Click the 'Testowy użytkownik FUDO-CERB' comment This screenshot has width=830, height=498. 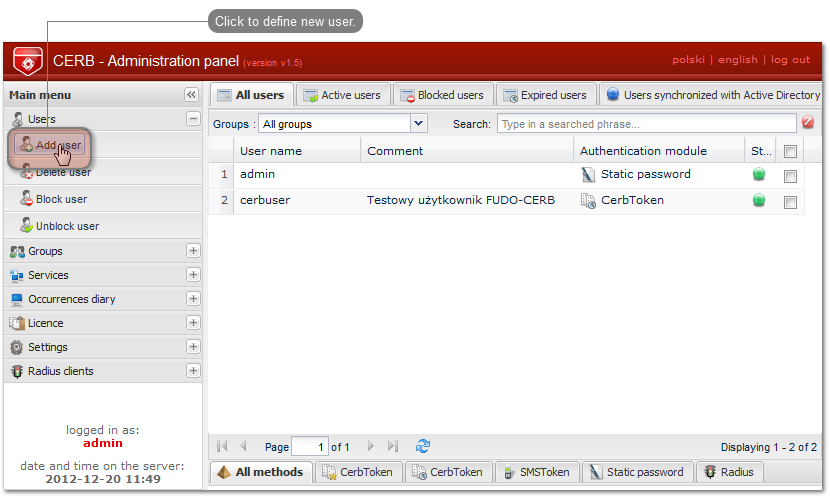click(461, 200)
